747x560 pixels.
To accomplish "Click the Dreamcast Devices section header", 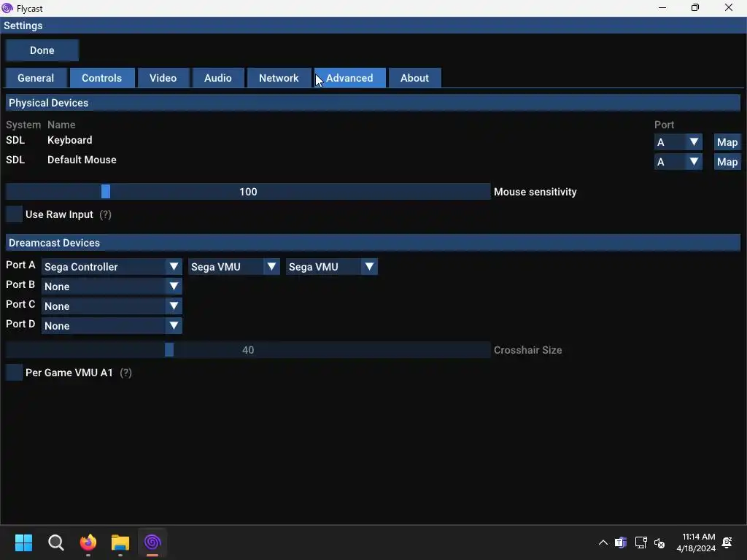I will 373,243.
